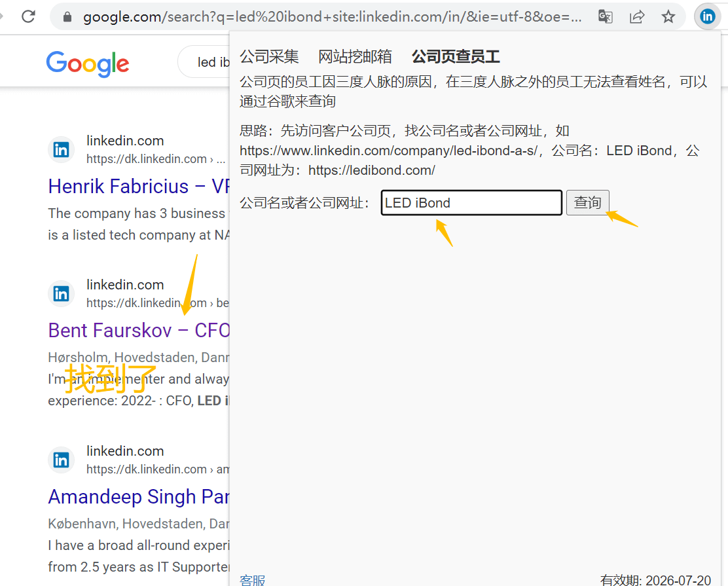Open the LinkedIn extension icon in toolbar
This screenshot has height=586, width=728.
(x=707, y=17)
